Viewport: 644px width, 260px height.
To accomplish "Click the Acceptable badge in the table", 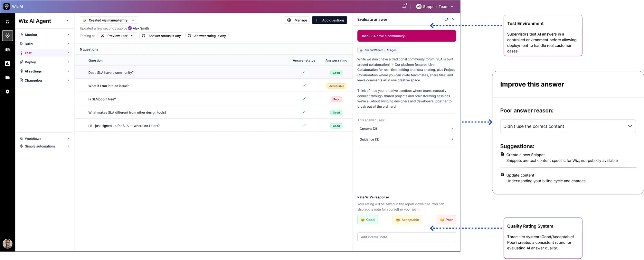I will tap(336, 86).
